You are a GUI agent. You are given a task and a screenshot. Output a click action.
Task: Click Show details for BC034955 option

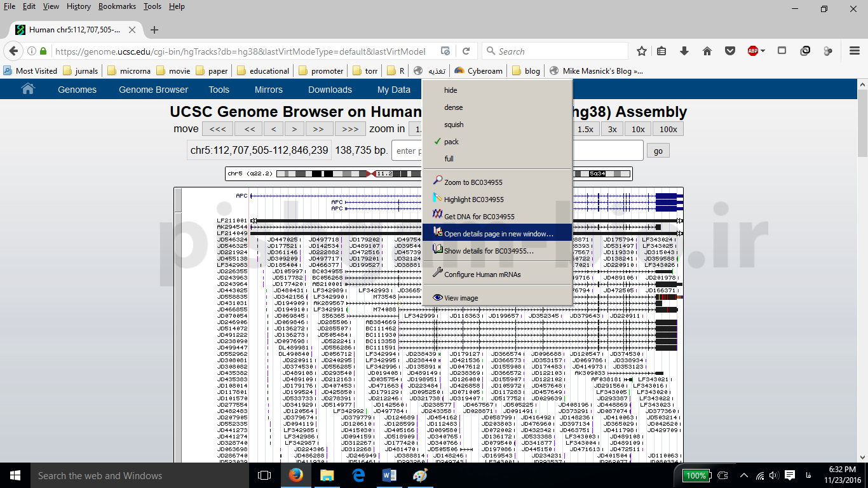[488, 251]
